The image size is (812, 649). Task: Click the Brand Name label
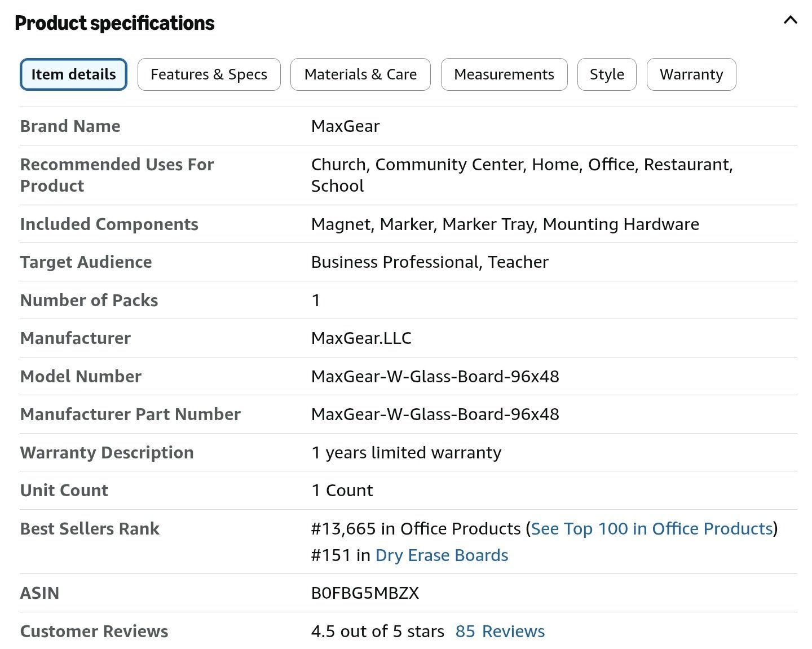tap(70, 126)
